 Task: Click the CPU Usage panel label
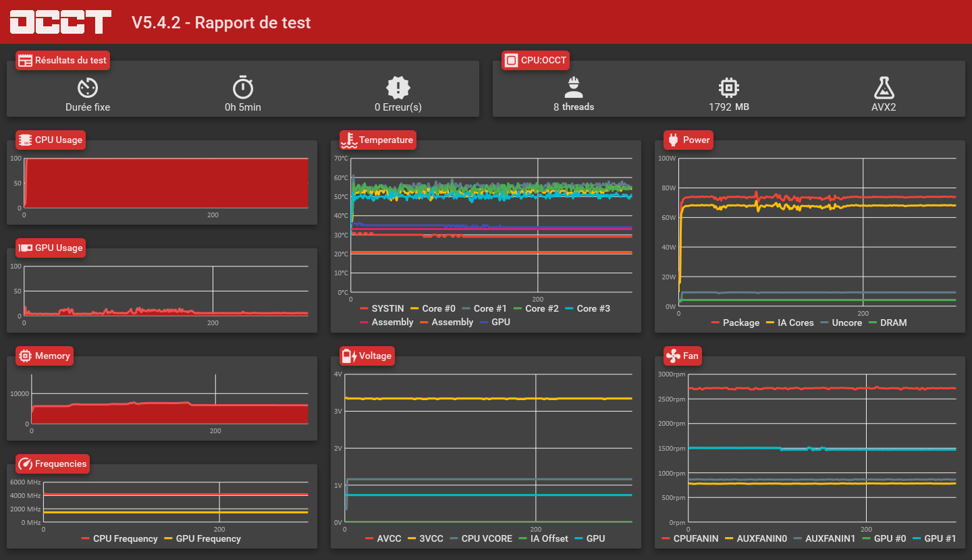coord(51,140)
